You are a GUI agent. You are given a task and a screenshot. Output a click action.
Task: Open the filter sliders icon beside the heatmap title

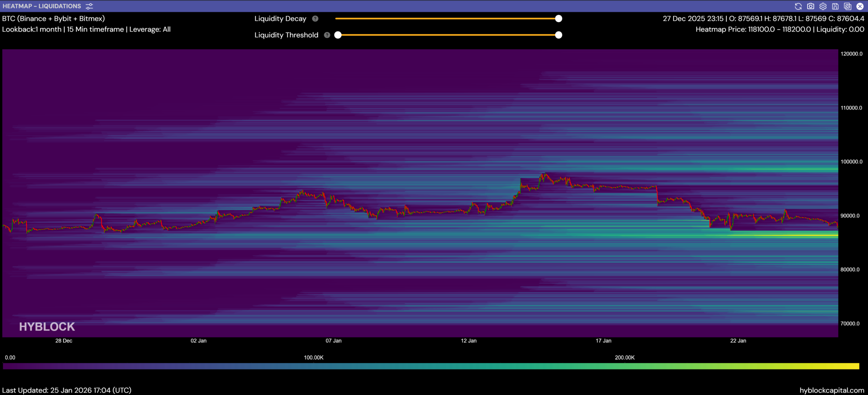[89, 6]
